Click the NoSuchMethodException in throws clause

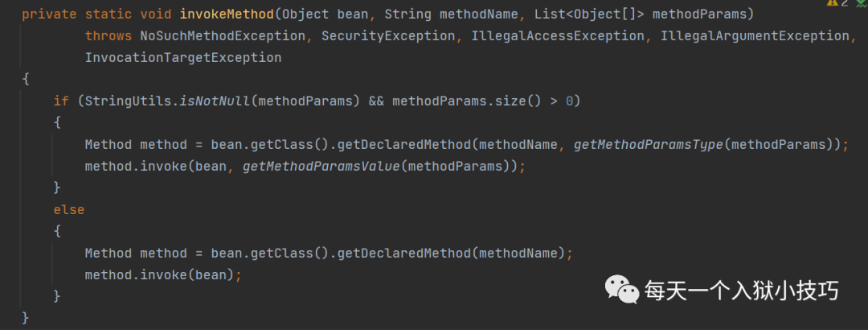(223, 36)
